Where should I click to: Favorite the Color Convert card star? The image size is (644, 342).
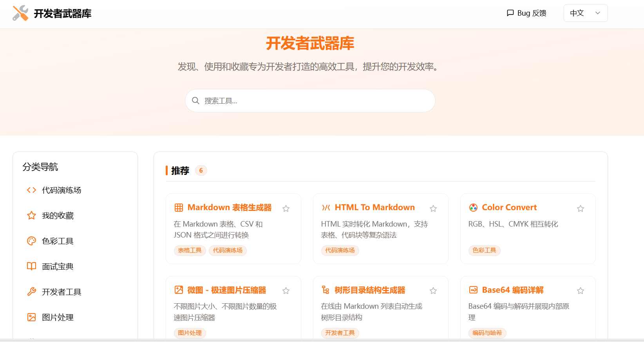point(581,209)
